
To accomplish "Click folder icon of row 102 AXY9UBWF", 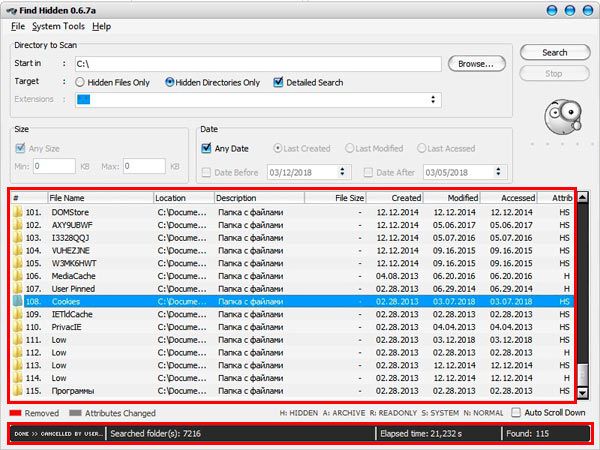I will pyautogui.click(x=17, y=225).
